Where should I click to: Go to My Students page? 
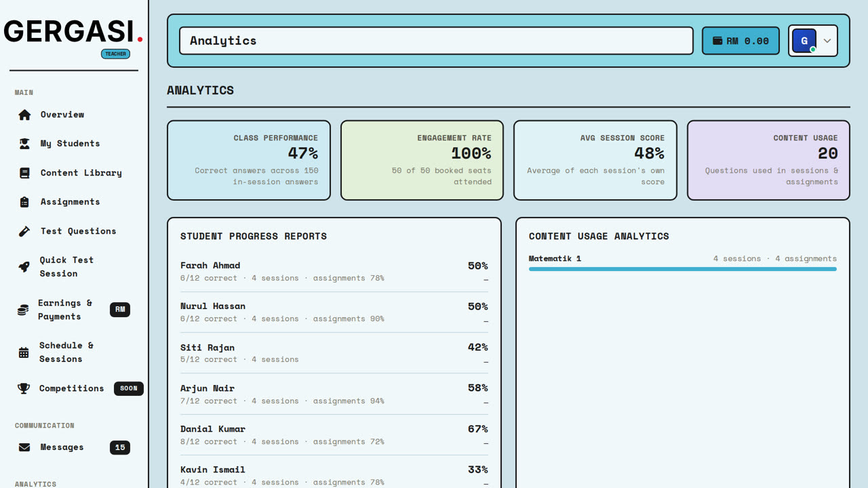point(74,144)
